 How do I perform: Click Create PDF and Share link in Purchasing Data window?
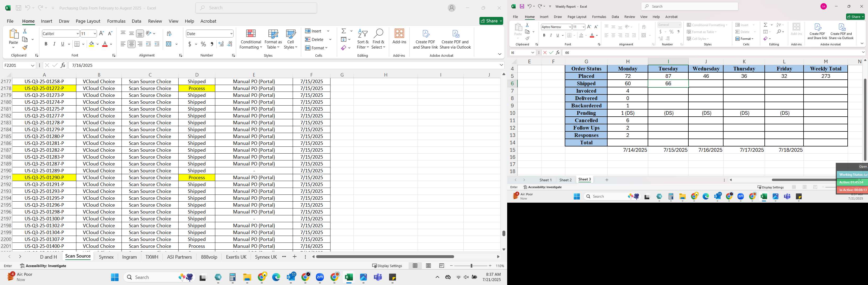pyautogui.click(x=425, y=40)
